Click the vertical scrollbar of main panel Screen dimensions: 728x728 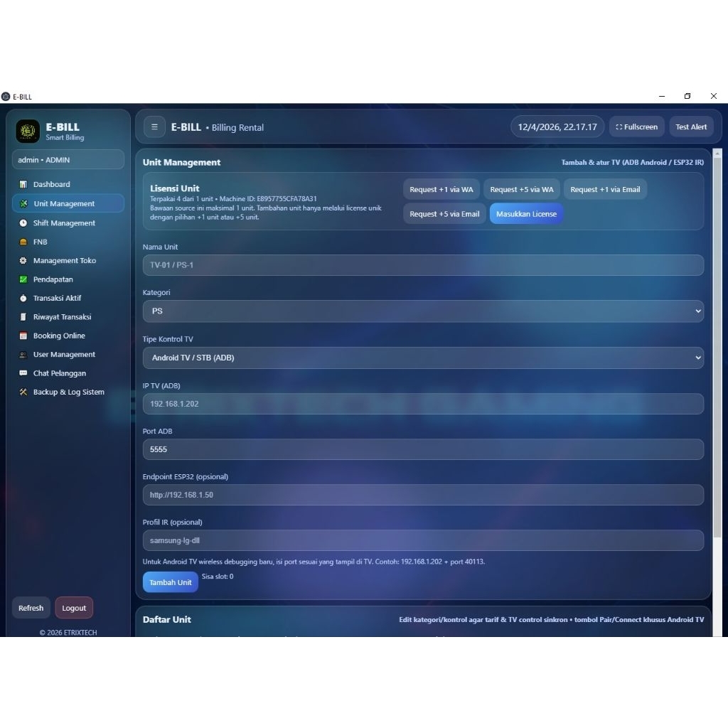(717, 348)
